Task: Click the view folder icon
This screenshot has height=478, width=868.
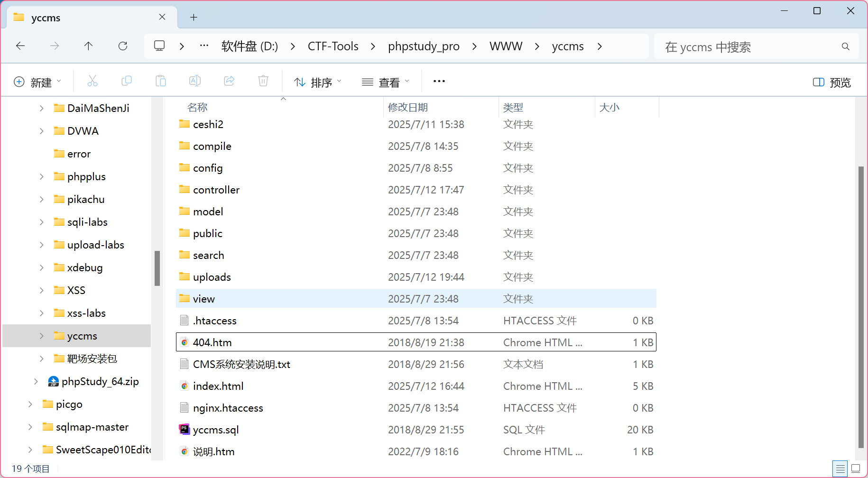Action: click(185, 299)
